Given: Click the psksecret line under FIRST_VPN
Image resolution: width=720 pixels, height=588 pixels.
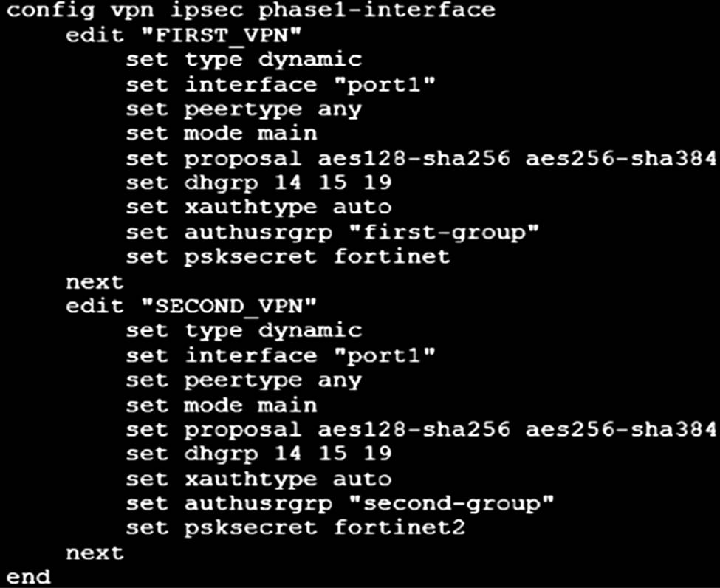Looking at the screenshot, I should [x=288, y=256].
